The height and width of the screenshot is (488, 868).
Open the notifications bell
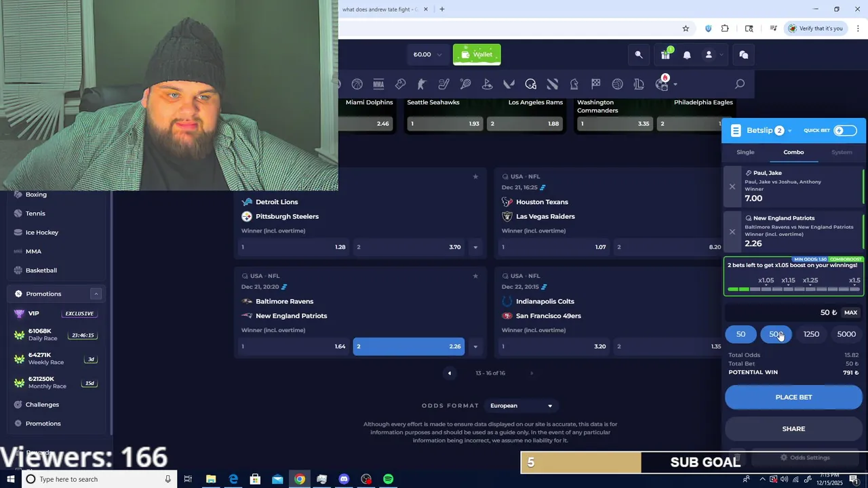(x=687, y=55)
